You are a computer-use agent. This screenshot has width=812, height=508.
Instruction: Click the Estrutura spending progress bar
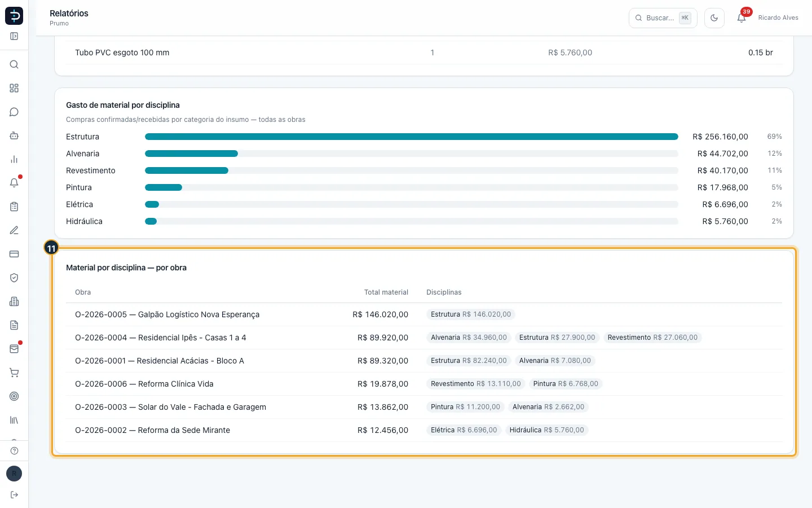pyautogui.click(x=412, y=137)
